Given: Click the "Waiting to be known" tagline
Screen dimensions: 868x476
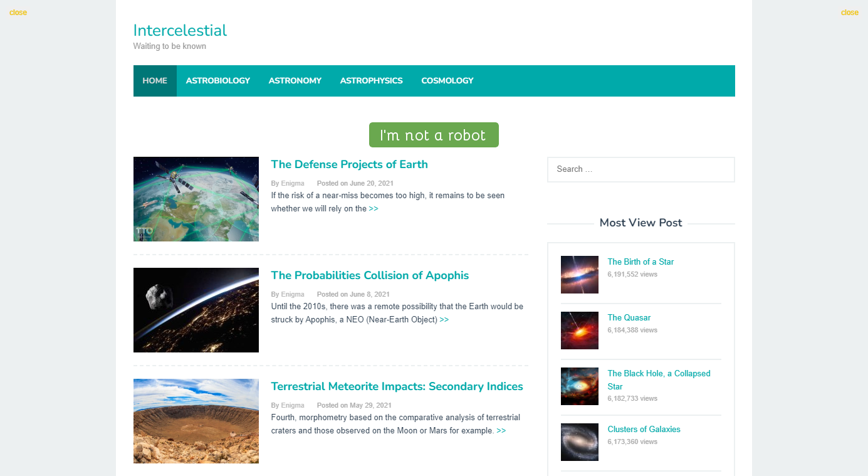Looking at the screenshot, I should coord(170,46).
